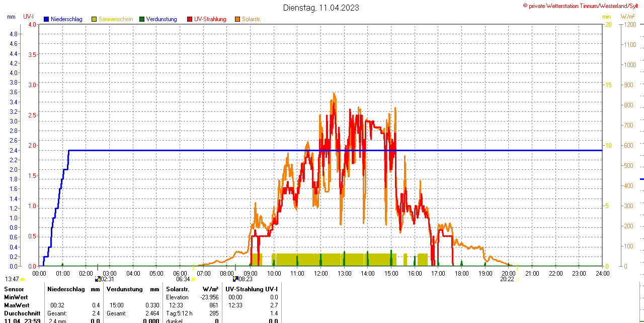
Task: Click the yellow Sonnenschein legend swatch
Action: 94,19
